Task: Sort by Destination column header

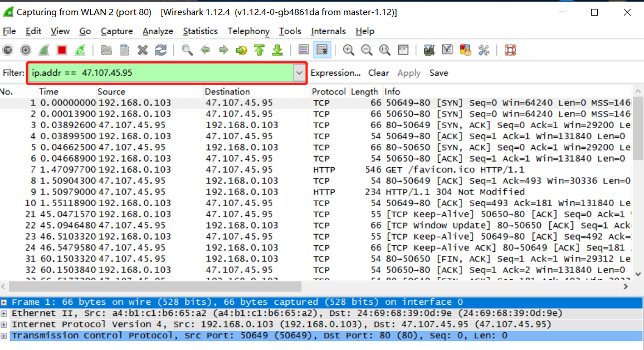Action: pos(257,91)
